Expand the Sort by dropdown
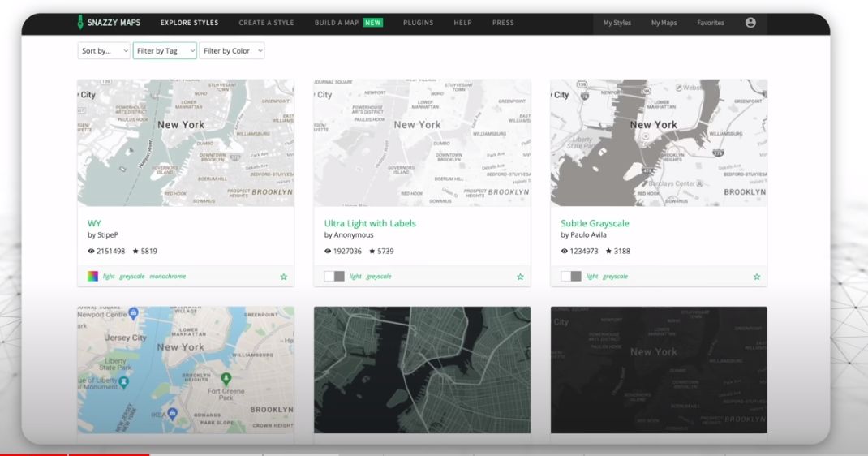Screen dimensions: 868x456 pos(104,51)
